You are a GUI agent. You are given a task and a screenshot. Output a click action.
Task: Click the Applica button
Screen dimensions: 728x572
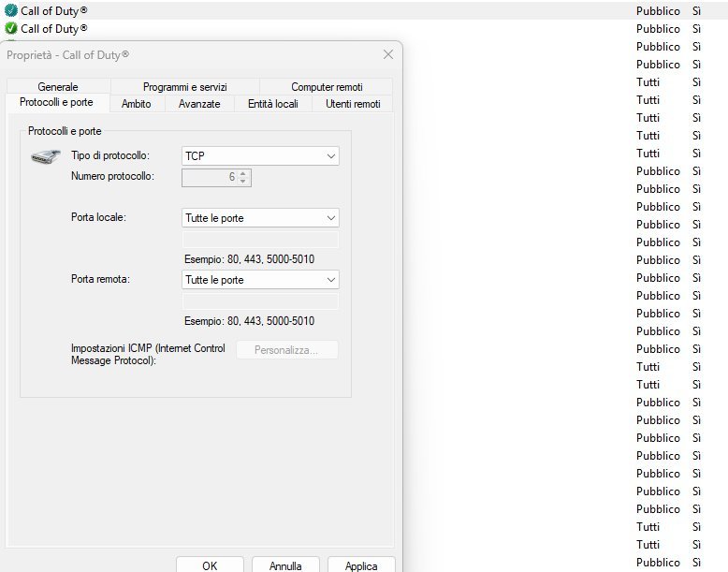[361, 565]
